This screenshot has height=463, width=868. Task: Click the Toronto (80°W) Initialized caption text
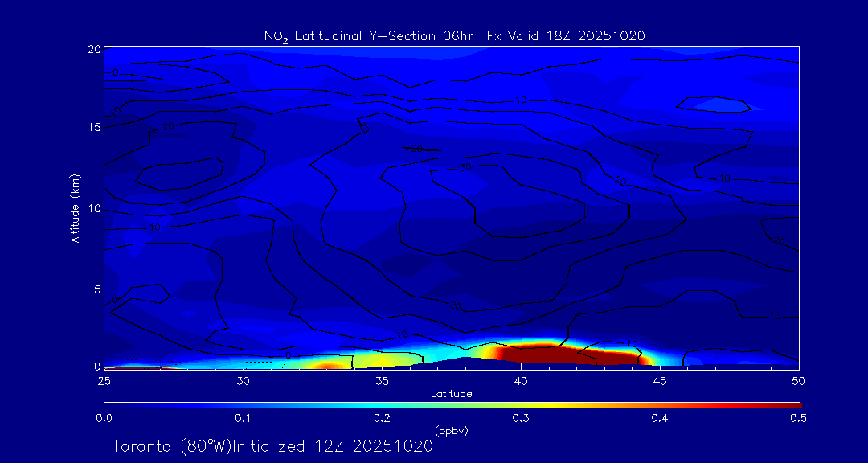[272, 446]
